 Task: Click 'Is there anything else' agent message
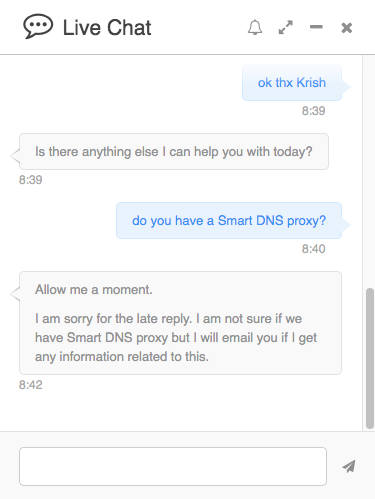[x=174, y=152]
